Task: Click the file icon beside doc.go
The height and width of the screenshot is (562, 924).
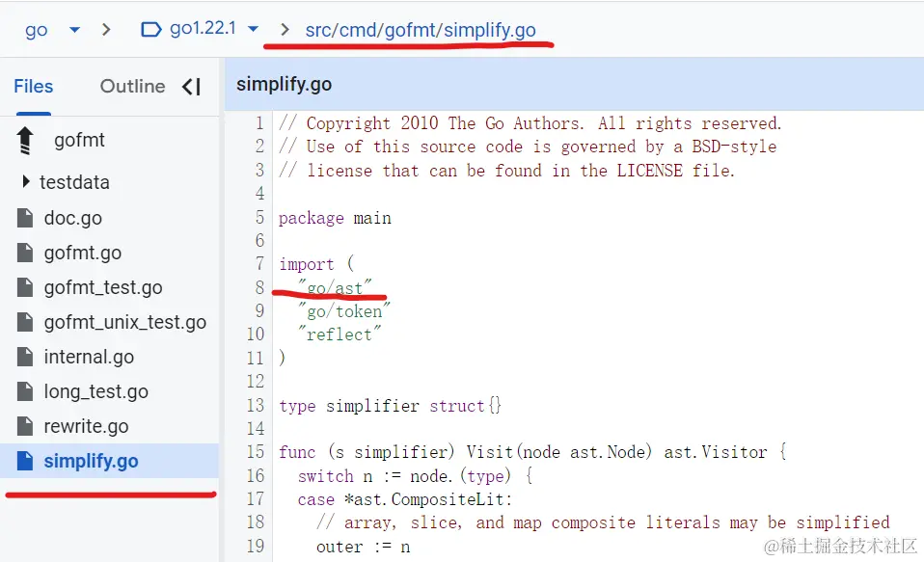Action: [x=25, y=218]
